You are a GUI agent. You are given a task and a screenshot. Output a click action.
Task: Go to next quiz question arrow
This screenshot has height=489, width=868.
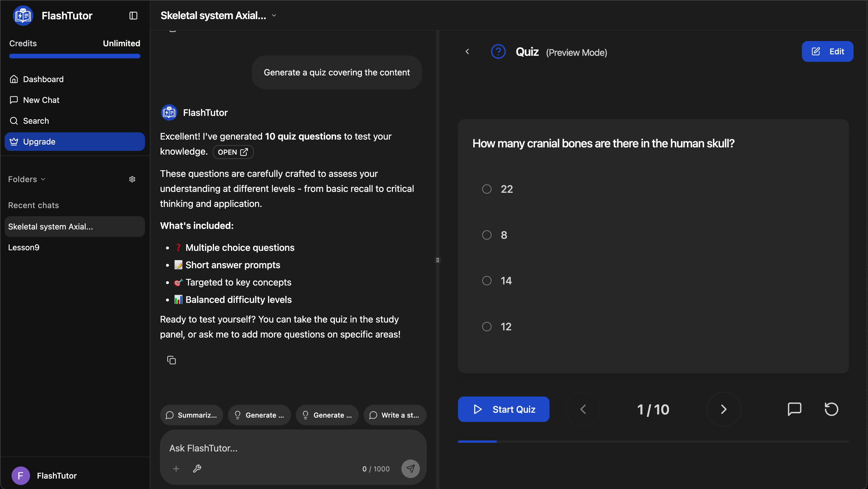(723, 409)
